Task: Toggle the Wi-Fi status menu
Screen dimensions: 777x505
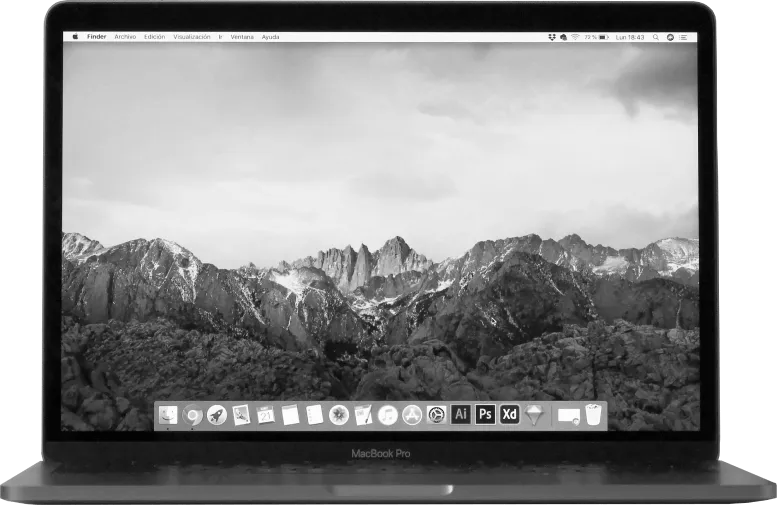Action: (x=576, y=37)
